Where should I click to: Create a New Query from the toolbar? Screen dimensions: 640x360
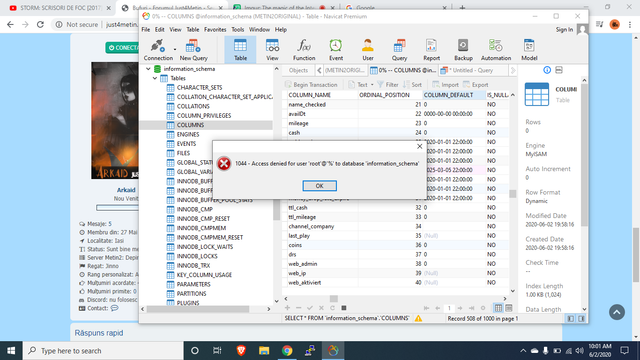coord(193,50)
